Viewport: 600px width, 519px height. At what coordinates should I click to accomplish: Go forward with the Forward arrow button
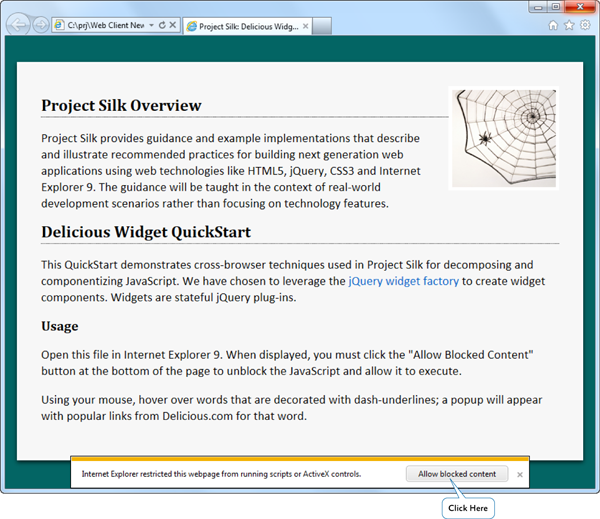pyautogui.click(x=40, y=25)
